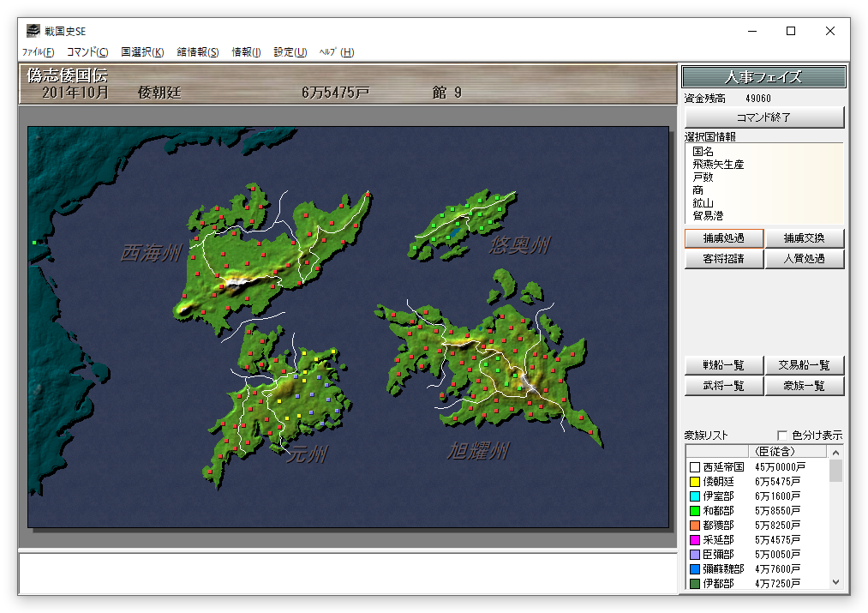Click the 捕虜交換 button

(805, 238)
